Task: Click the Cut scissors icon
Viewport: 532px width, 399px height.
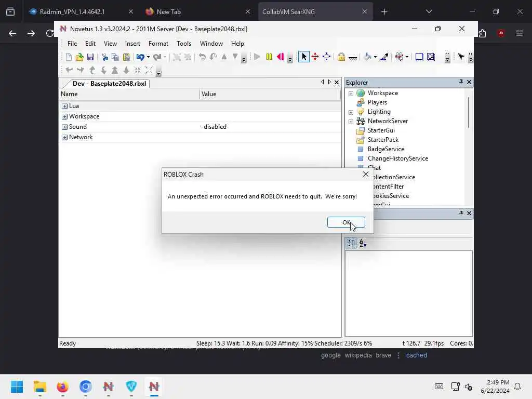Action: [x=105, y=57]
